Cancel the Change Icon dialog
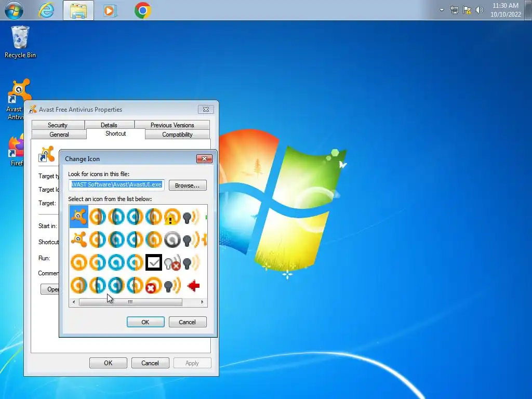The width and height of the screenshot is (532, 399). tap(187, 322)
